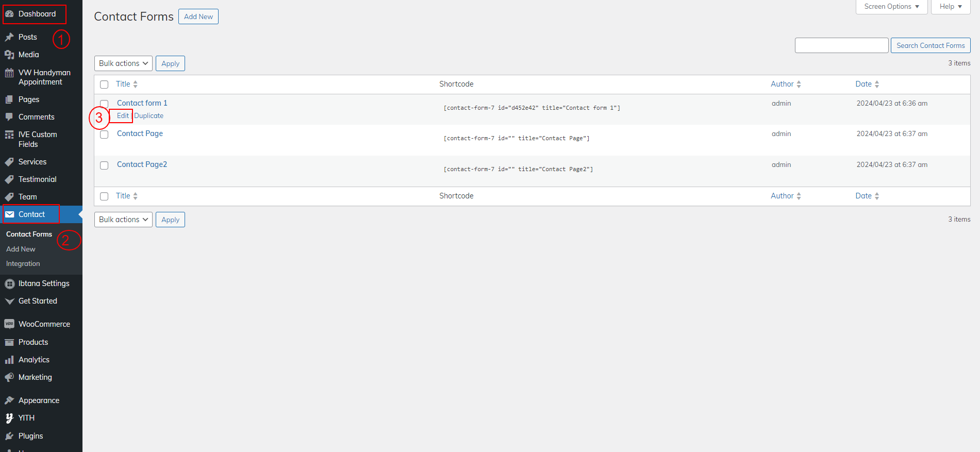Click the Plugins plug icon

click(9, 436)
